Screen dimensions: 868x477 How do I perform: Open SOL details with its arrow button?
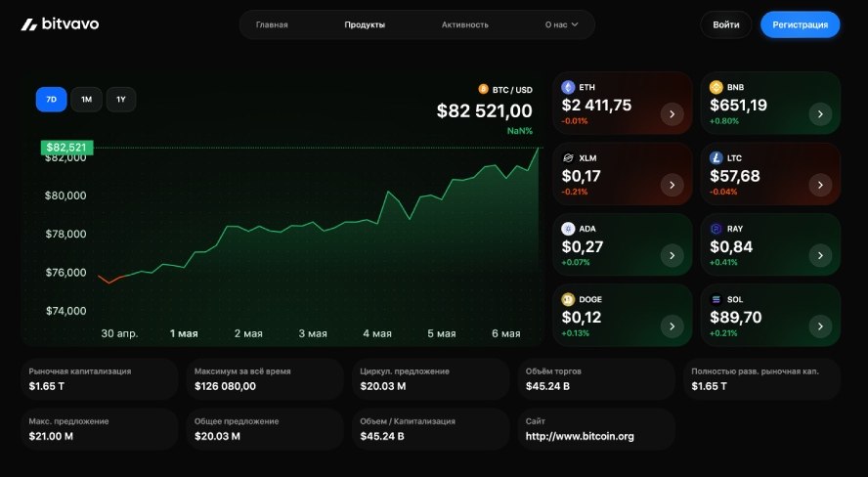coord(820,326)
